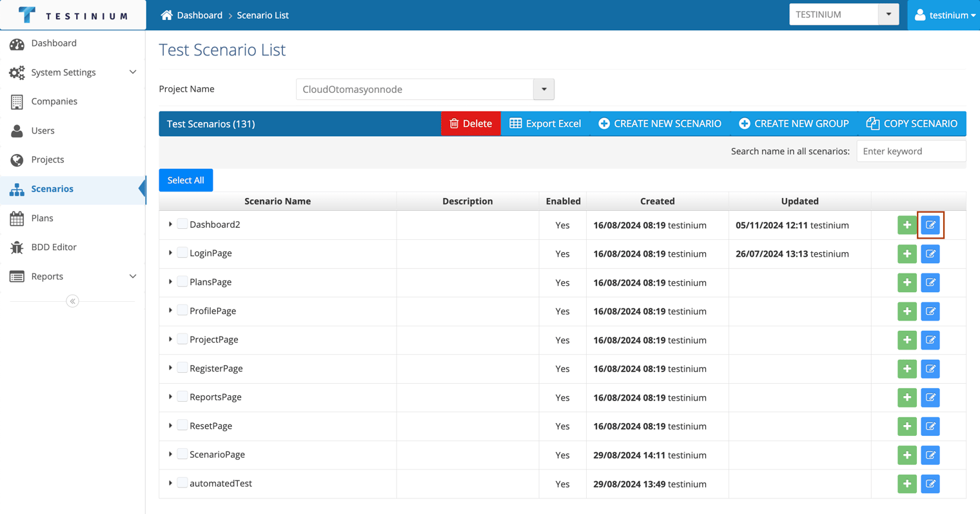The width and height of the screenshot is (980, 514).
Task: Export scenarios with Export Excel
Action: (545, 123)
